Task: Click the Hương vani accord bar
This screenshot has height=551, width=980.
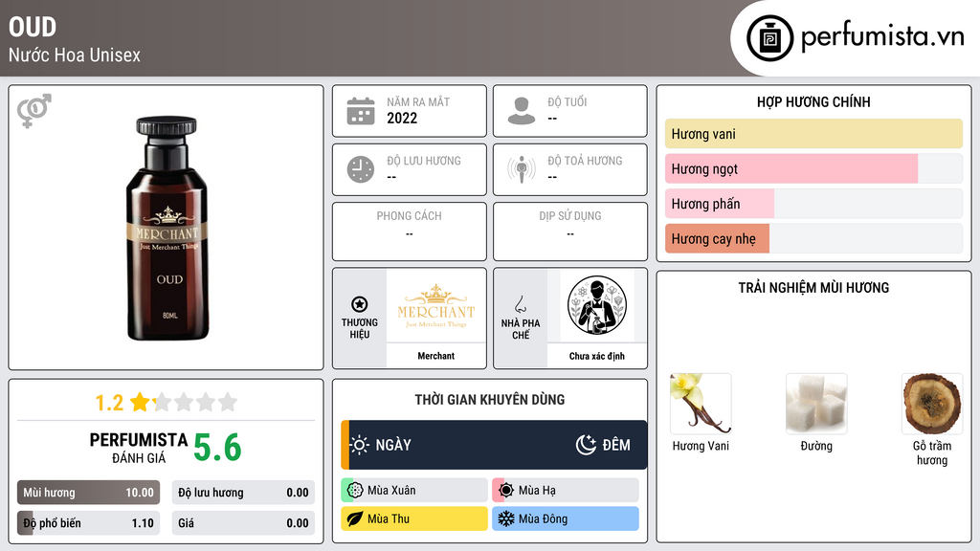Action: (x=813, y=134)
